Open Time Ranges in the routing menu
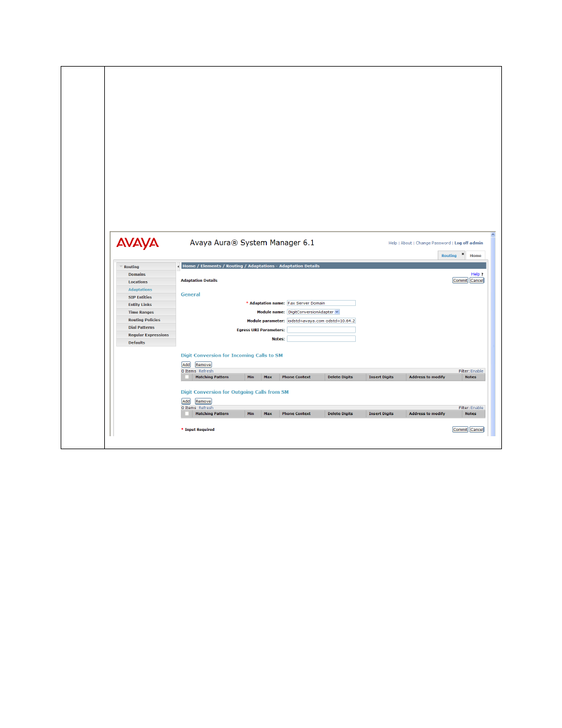The image size is (562, 728). tap(141, 312)
